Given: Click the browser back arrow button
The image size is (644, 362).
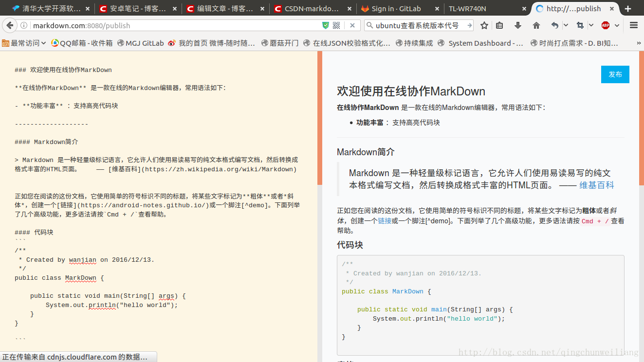Looking at the screenshot, I should tap(10, 25).
